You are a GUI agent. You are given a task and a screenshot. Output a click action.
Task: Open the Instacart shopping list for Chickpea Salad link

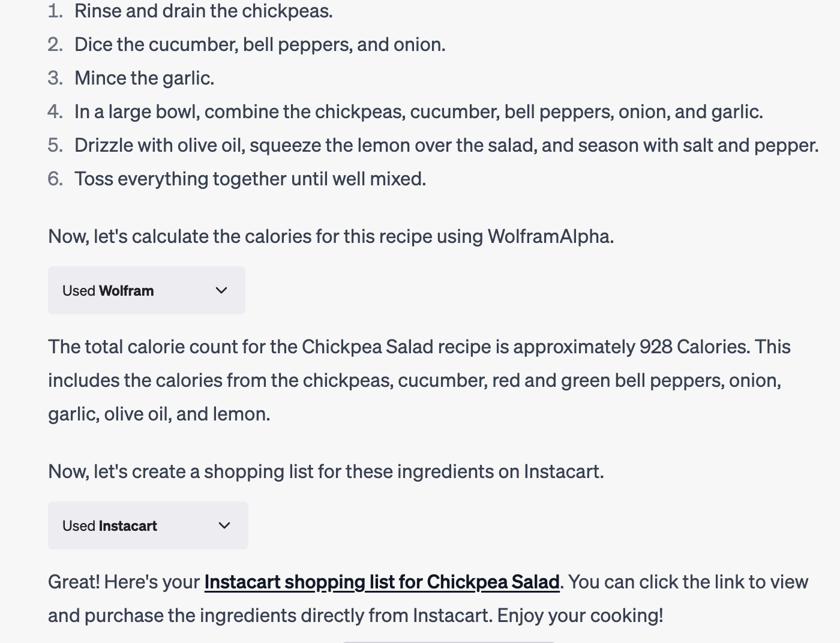click(x=382, y=582)
